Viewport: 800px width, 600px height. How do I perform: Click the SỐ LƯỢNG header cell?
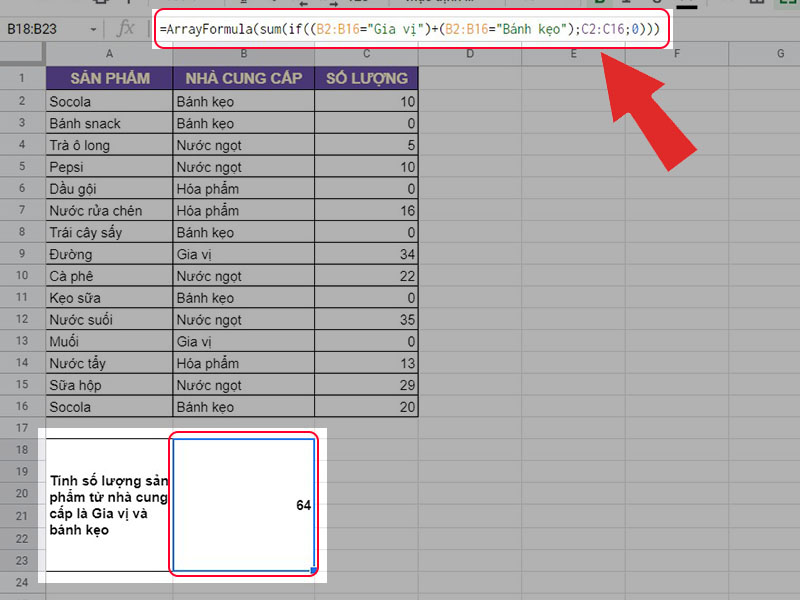[x=366, y=78]
